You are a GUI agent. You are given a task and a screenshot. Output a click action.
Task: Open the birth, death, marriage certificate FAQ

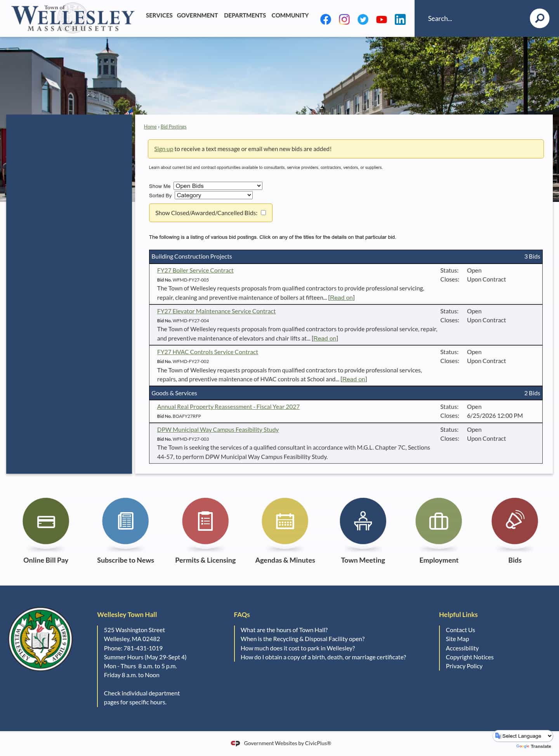click(x=323, y=657)
